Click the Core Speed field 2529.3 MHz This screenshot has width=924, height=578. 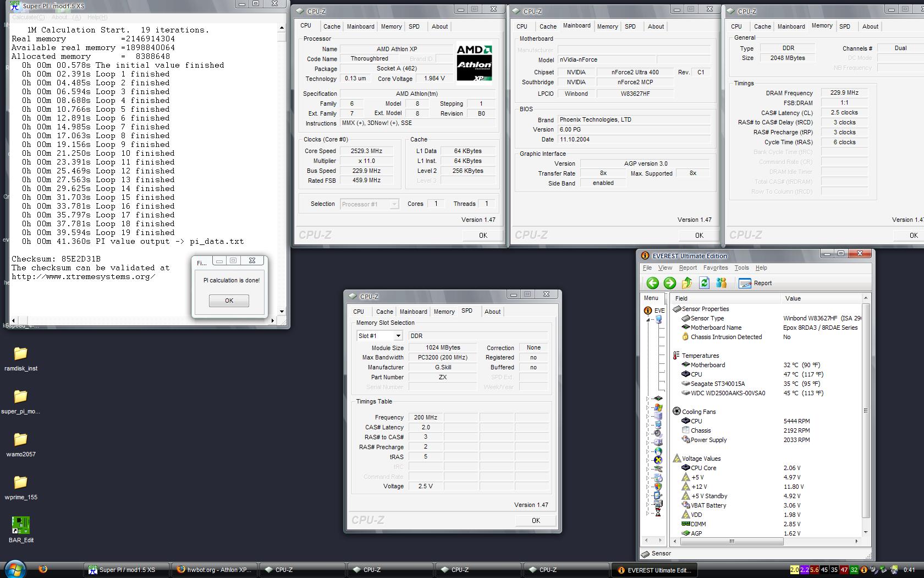tap(367, 151)
